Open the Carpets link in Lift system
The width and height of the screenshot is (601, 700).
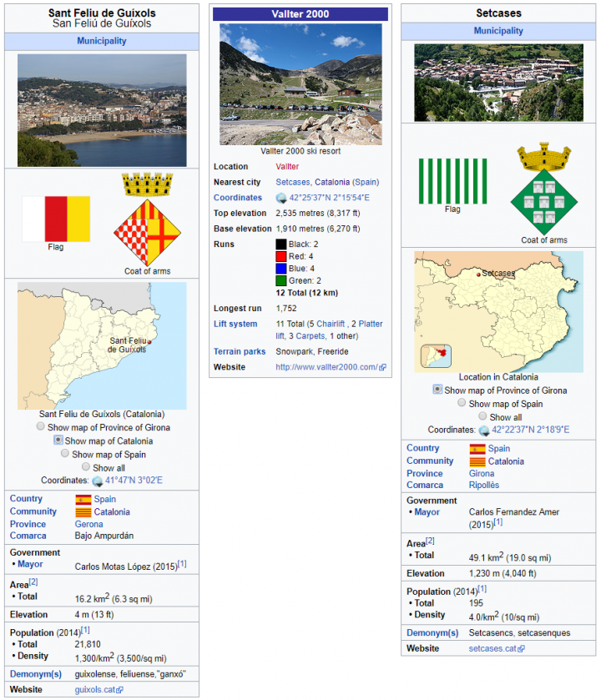click(310, 336)
